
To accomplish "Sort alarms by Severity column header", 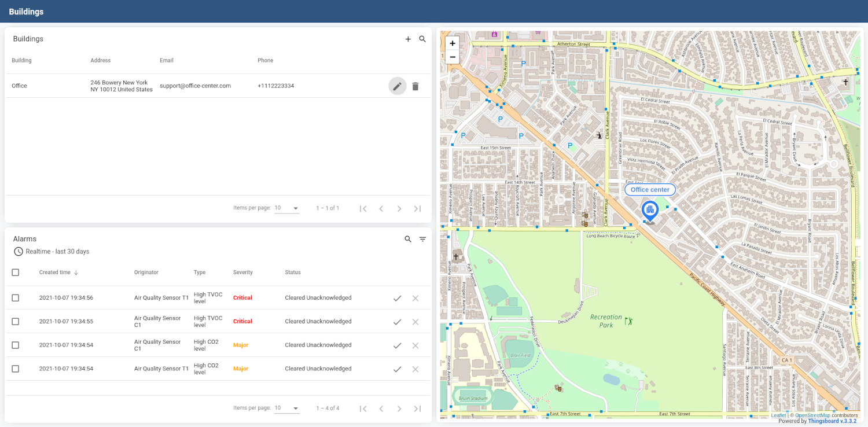I will 242,273.
